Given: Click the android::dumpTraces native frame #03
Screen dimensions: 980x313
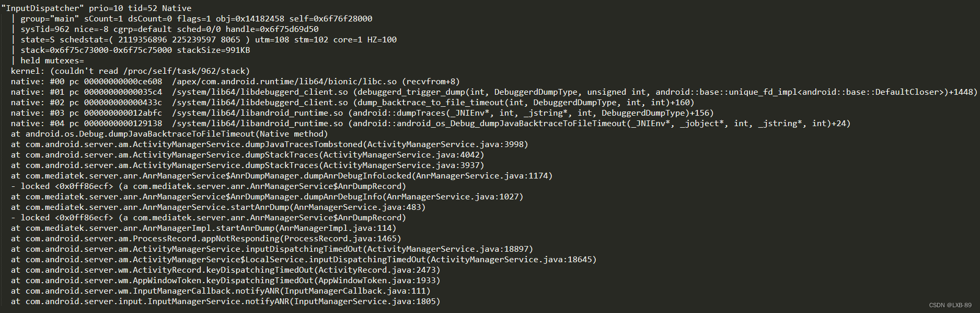Looking at the screenshot, I should (x=362, y=113).
